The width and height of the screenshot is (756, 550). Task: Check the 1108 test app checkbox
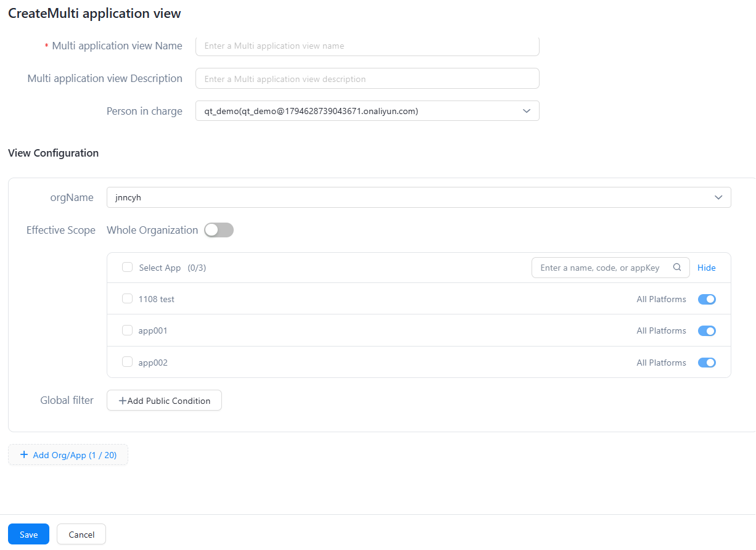click(127, 298)
